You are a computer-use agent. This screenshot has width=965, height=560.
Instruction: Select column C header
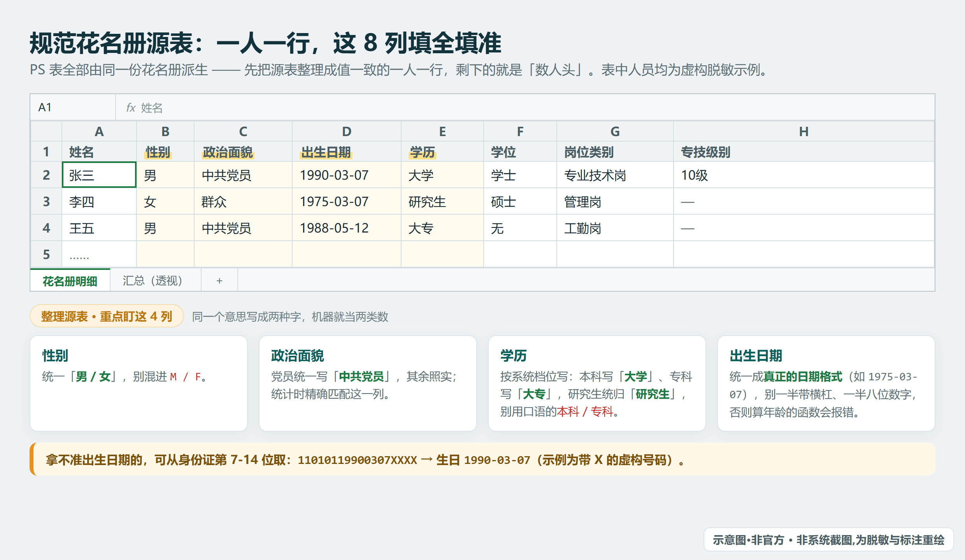pyautogui.click(x=243, y=131)
